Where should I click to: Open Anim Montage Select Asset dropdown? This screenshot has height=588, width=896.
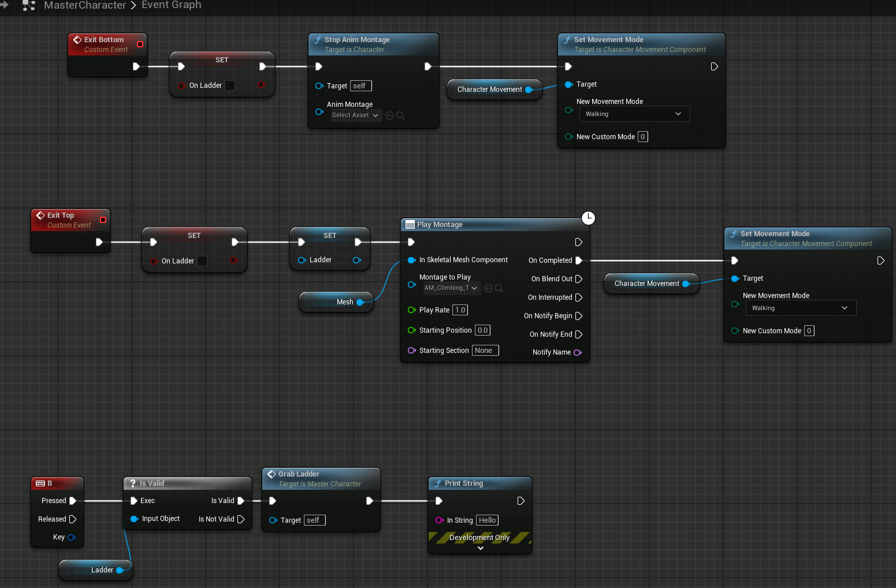[356, 116]
